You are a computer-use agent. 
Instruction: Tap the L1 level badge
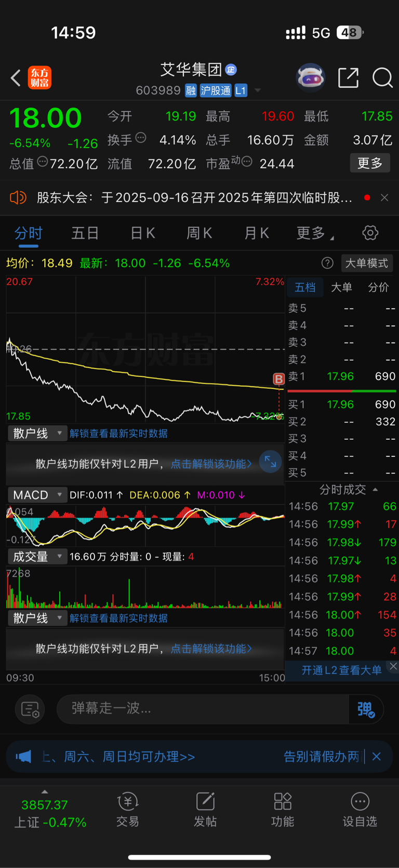[241, 90]
